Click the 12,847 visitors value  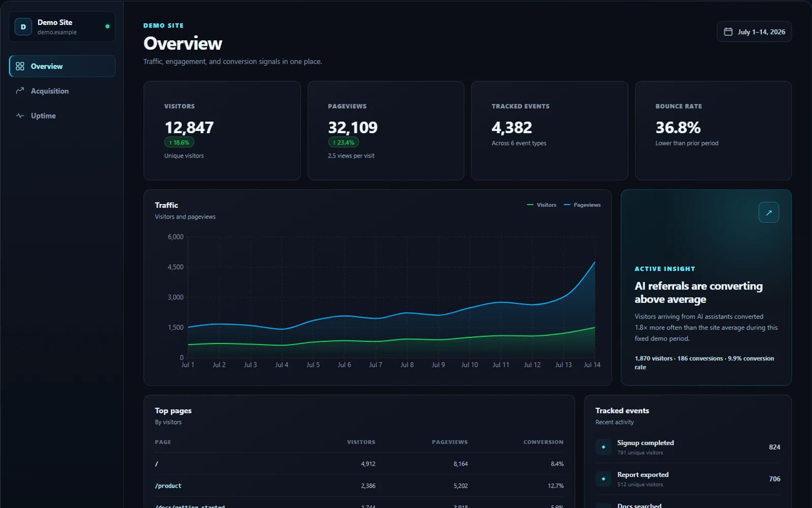(x=189, y=127)
